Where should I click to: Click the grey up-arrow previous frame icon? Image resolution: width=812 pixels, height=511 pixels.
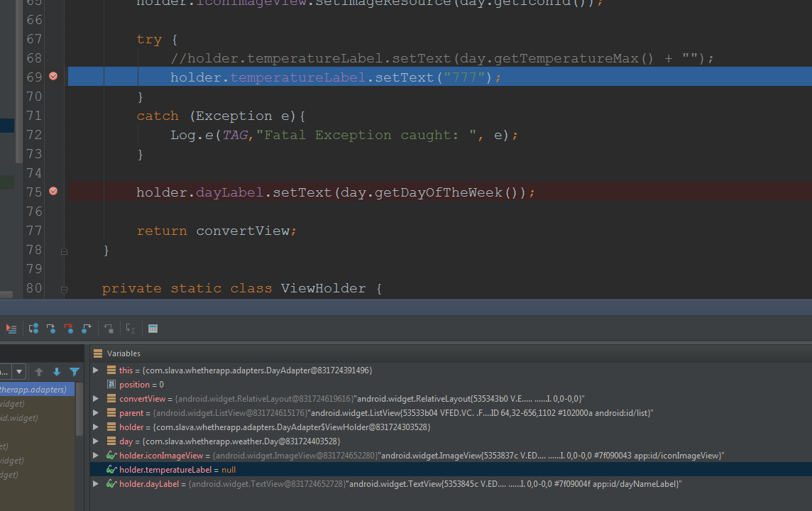click(x=39, y=372)
